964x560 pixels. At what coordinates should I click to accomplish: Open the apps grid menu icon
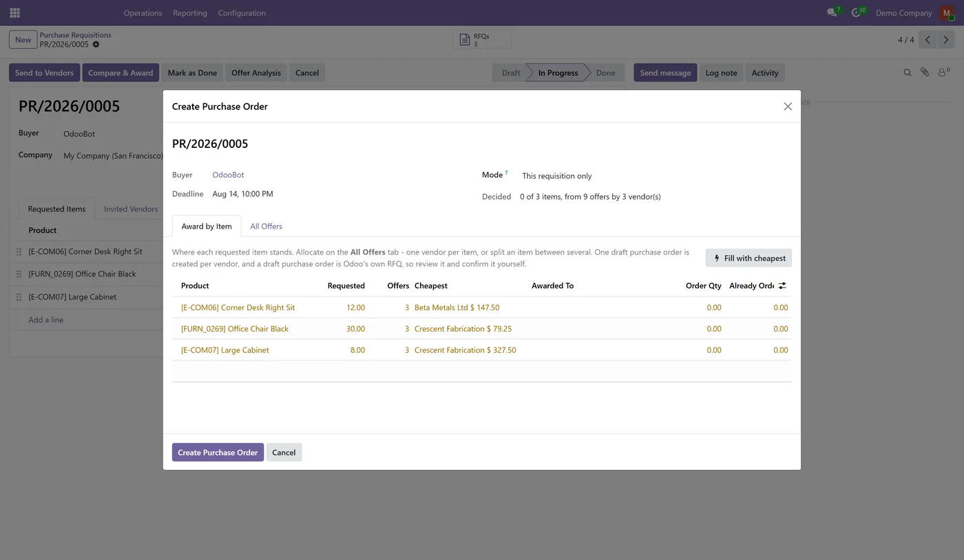point(14,13)
